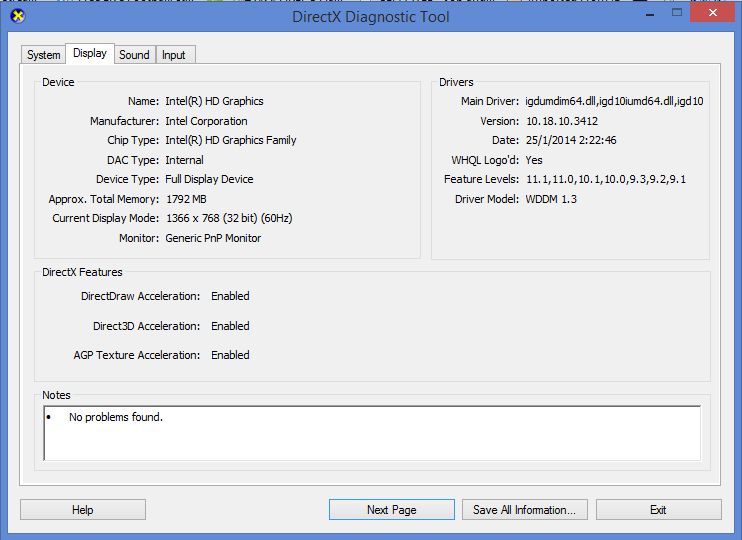Click AGP Texture Acceleration 'Enabled' value
The width and height of the screenshot is (742, 540).
pyautogui.click(x=230, y=355)
